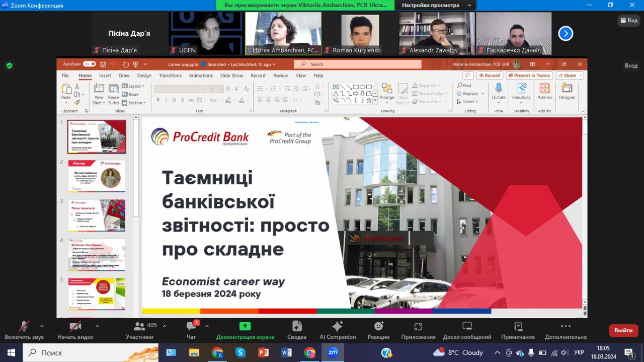
Task: Open the Design ribbon tab
Action: [x=144, y=76]
